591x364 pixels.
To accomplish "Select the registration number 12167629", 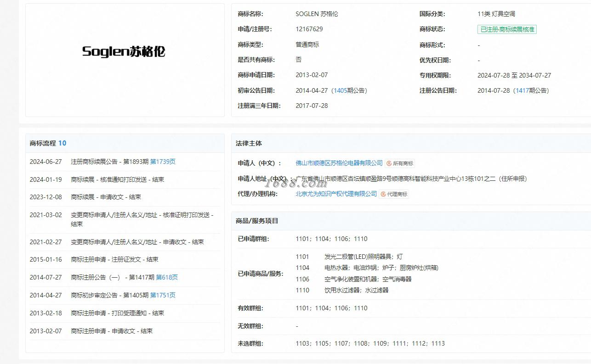I will (309, 29).
